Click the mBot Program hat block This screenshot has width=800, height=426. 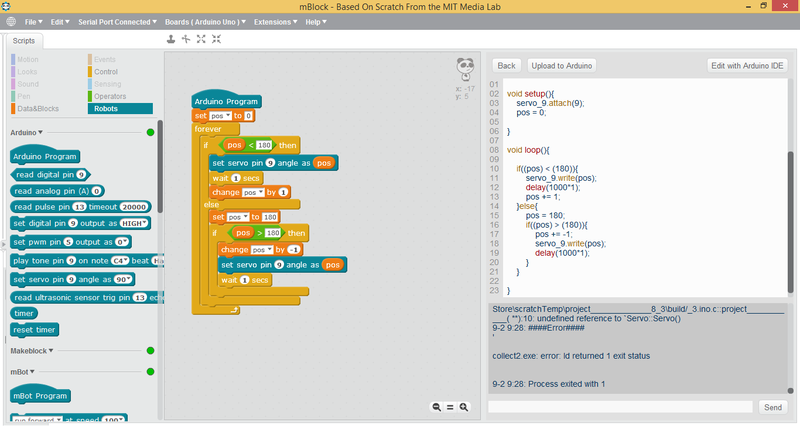pyautogui.click(x=40, y=394)
